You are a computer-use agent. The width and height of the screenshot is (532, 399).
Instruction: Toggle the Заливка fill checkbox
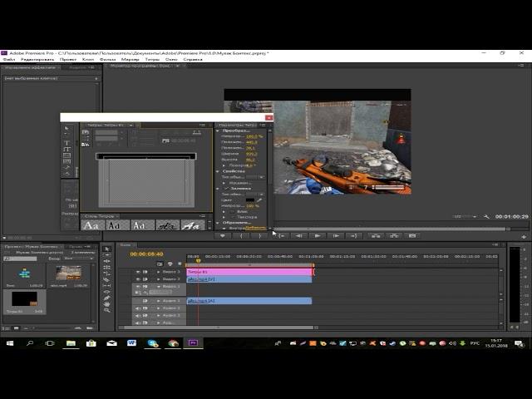226,189
